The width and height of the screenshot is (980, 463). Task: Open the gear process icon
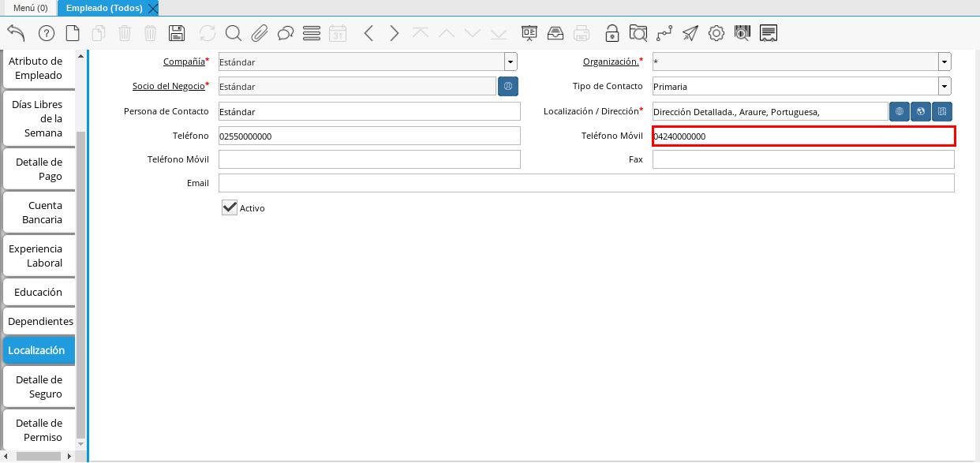click(716, 33)
